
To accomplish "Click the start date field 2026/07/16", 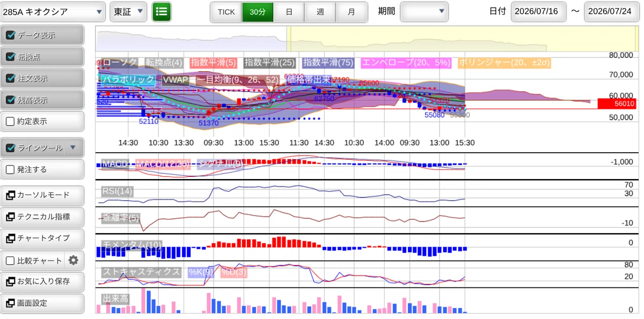I will point(539,11).
